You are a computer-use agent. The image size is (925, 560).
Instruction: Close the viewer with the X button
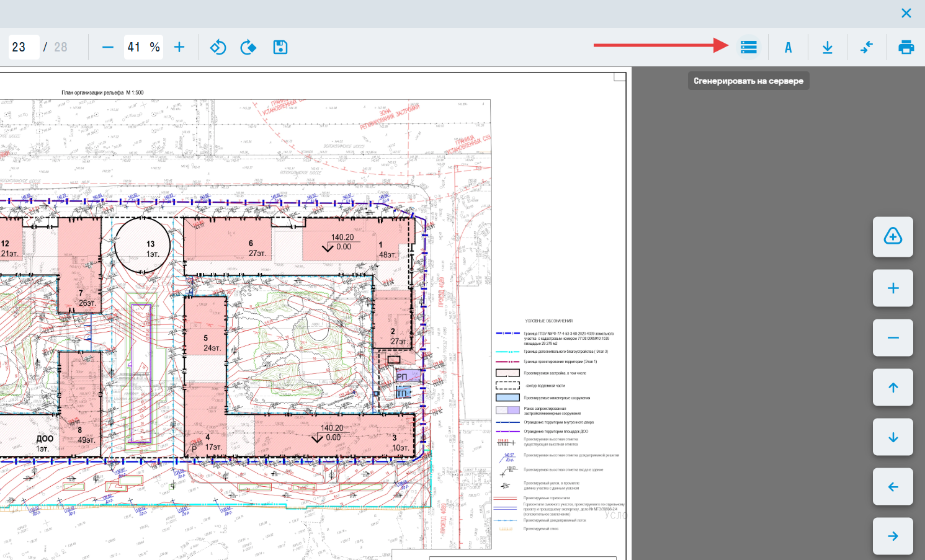pyautogui.click(x=906, y=13)
